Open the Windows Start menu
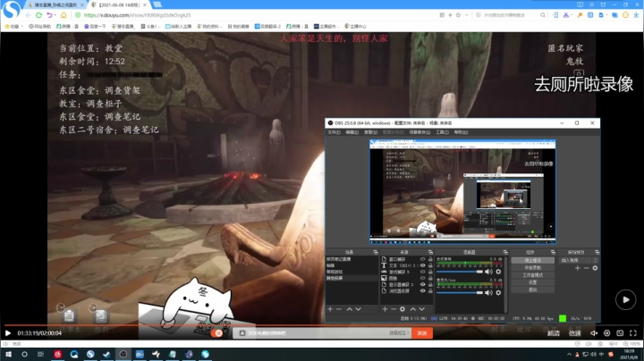The width and height of the screenshot is (644, 361). pyautogui.click(x=8, y=354)
